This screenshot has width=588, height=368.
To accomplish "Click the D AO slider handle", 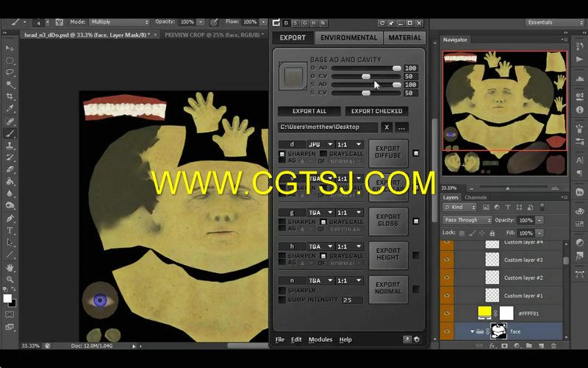I will [396, 68].
